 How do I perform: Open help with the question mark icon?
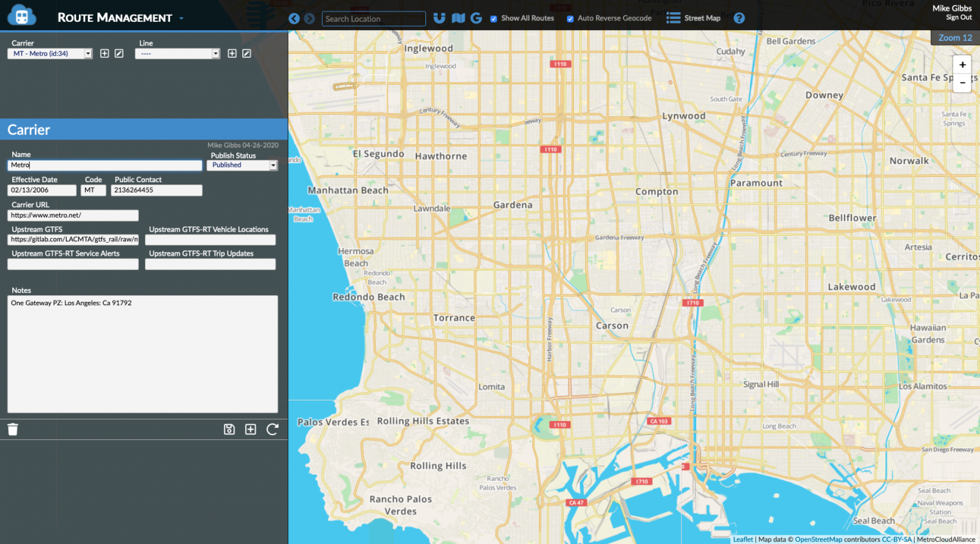[x=739, y=18]
